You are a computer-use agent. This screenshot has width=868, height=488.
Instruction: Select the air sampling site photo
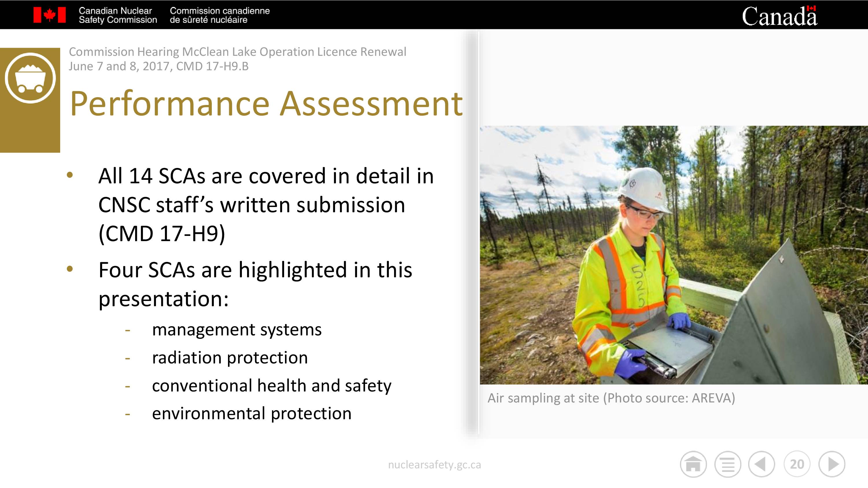674,255
